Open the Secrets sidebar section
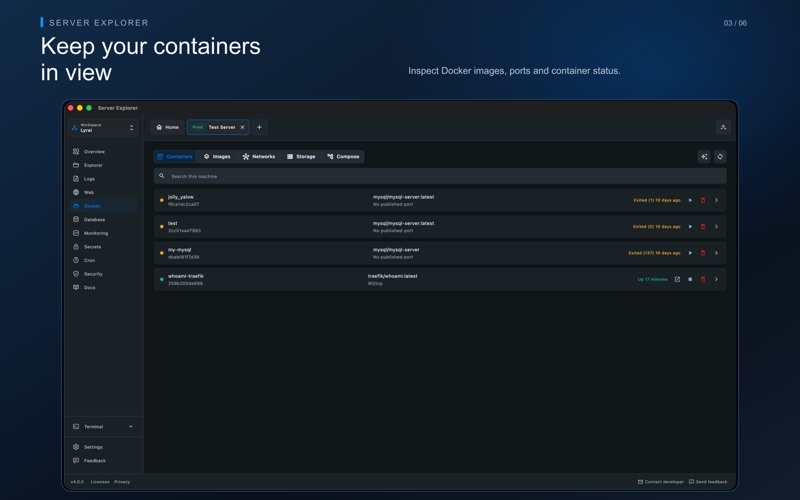The image size is (800, 500). tap(104, 247)
